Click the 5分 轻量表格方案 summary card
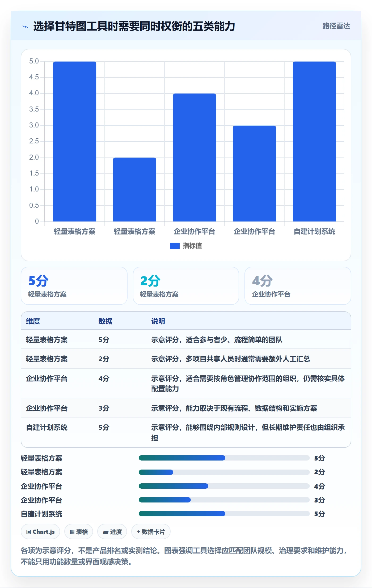Image resolution: width=372 pixels, height=588 pixels. click(74, 286)
